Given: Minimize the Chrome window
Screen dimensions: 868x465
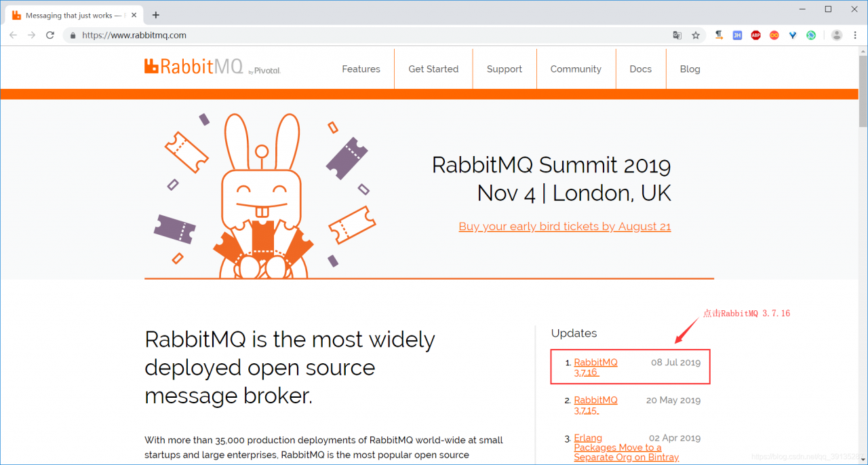Looking at the screenshot, I should point(803,10).
